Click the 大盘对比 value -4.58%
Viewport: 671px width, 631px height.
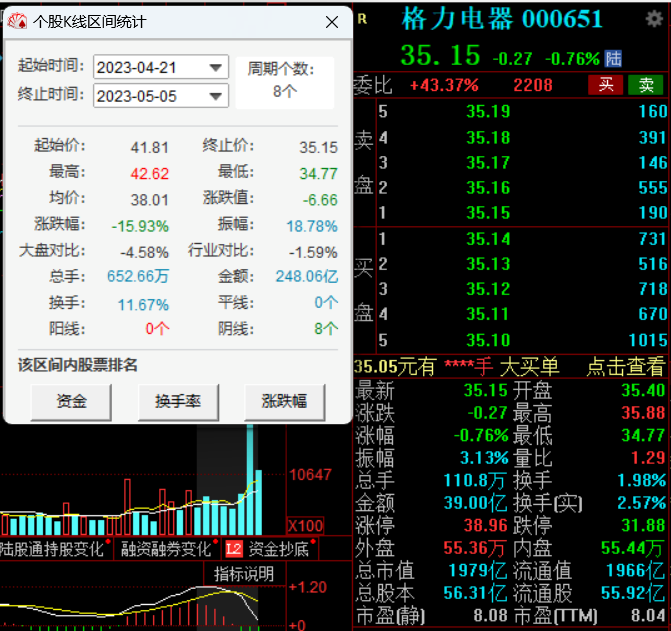144,252
